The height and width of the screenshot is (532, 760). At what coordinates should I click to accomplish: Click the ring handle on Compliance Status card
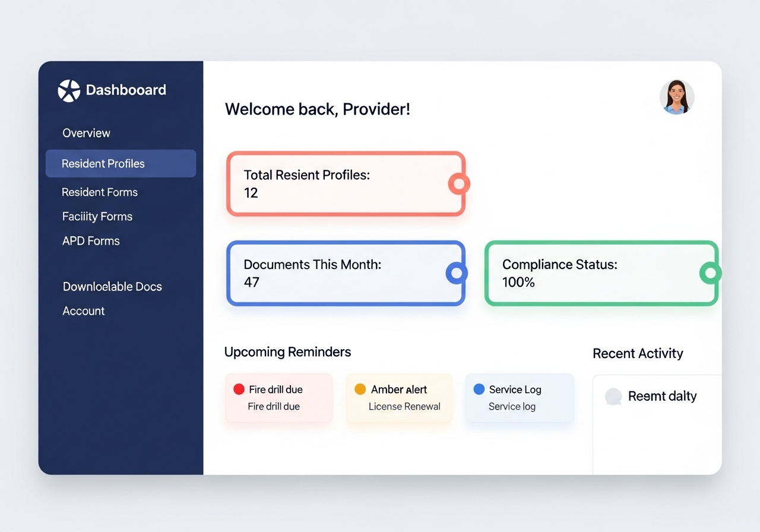(710, 273)
